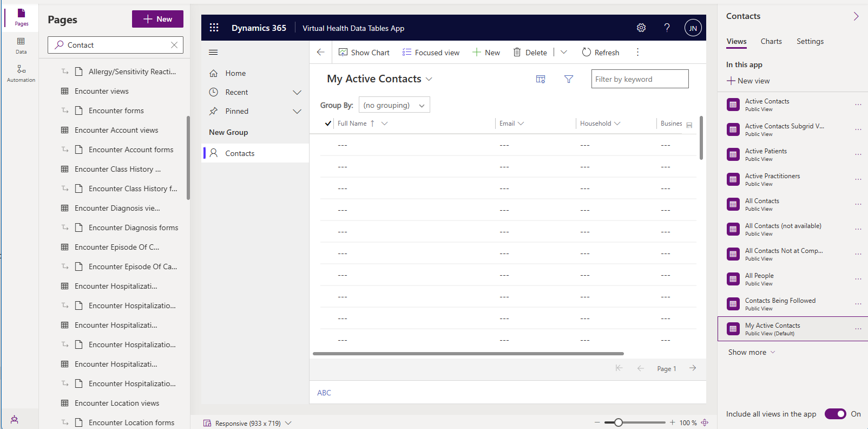868x429 pixels.
Task: Click the purple New page button
Action: 157,19
